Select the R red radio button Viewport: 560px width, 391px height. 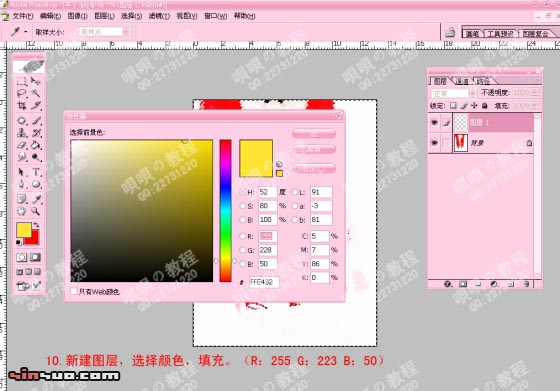(x=242, y=236)
